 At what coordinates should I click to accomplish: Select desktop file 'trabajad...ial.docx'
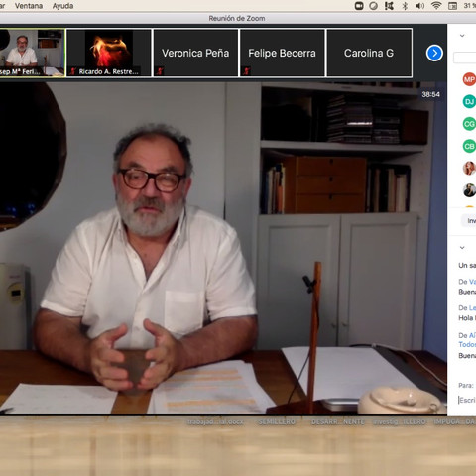(215, 422)
